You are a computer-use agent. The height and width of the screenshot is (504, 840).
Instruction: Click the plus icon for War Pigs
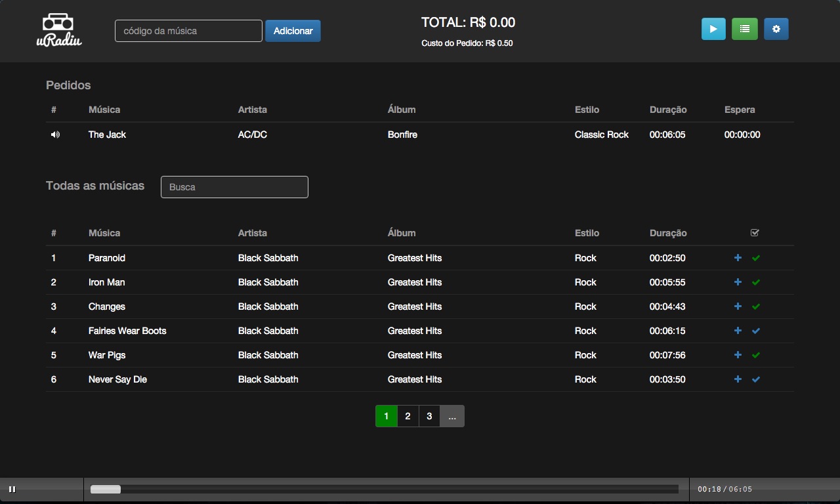pos(738,355)
